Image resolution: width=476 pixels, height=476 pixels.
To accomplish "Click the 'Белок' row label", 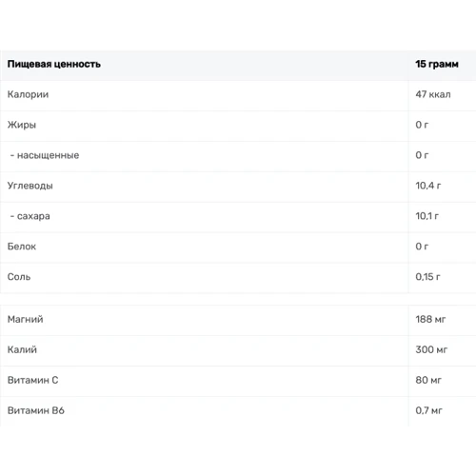I will tap(22, 247).
